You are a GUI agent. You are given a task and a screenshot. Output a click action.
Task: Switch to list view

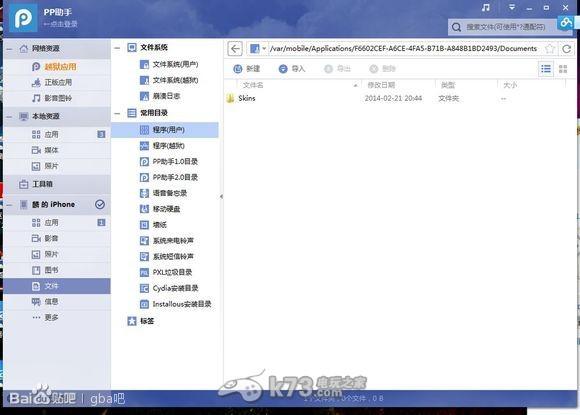click(x=546, y=69)
